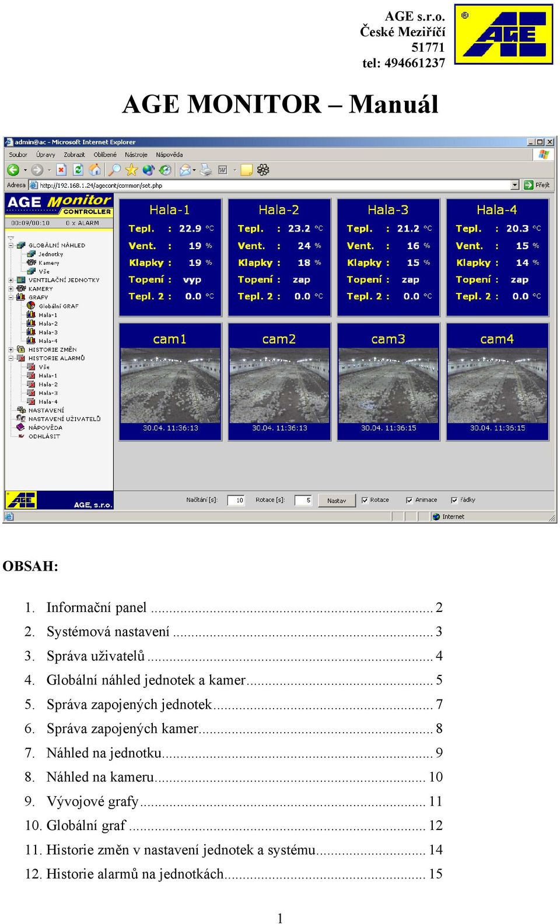Collapse the GLOBÁLNÍ NÁHLED tree node

pos(11,246)
